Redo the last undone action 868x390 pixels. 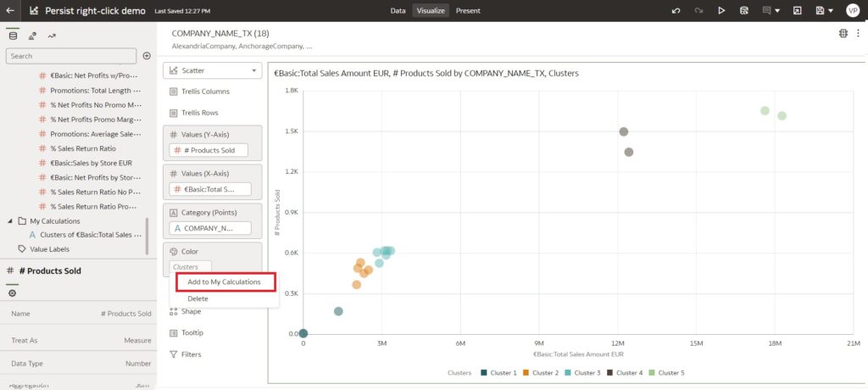tap(698, 10)
